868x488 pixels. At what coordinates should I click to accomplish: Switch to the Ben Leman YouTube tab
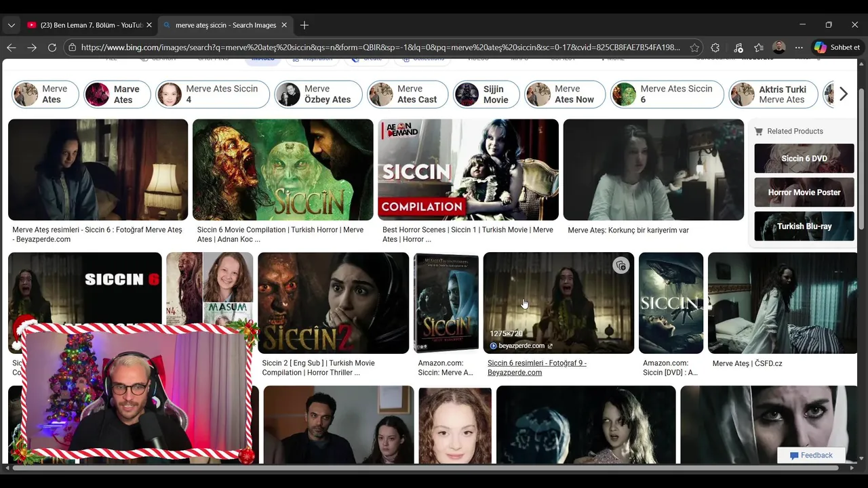click(89, 25)
